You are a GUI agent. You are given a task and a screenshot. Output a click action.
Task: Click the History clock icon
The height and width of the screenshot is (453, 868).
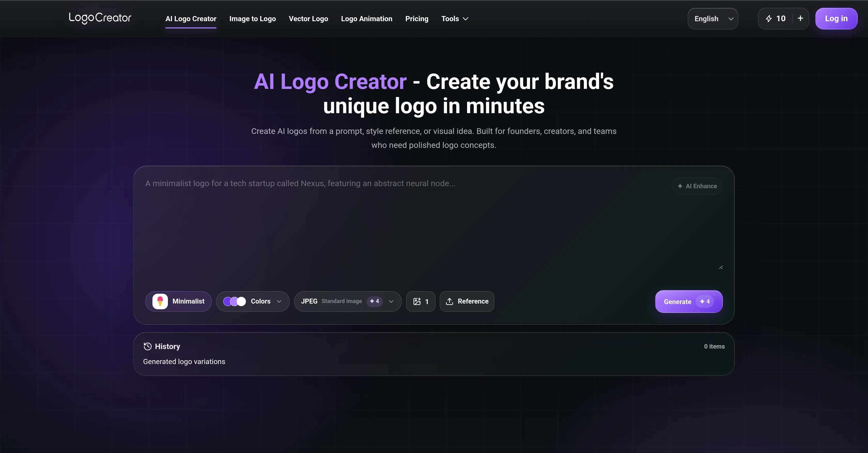(x=148, y=346)
